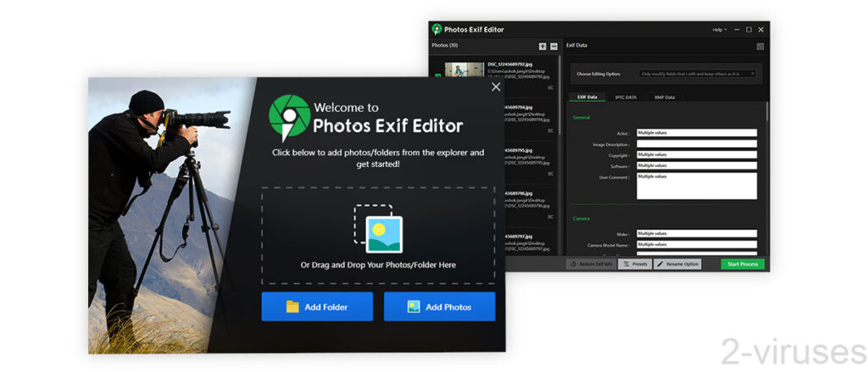868x372 pixels.
Task: Click the Copyright input field
Action: coord(697,155)
